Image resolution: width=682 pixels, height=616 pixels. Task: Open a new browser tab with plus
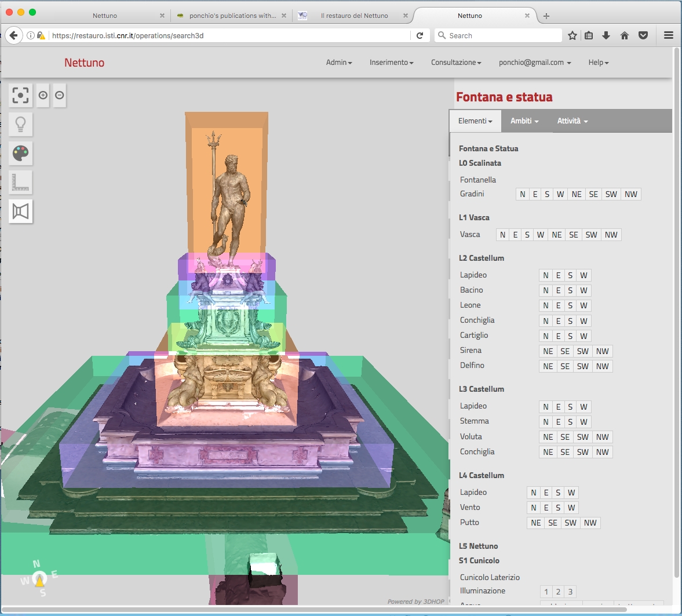[x=547, y=16]
